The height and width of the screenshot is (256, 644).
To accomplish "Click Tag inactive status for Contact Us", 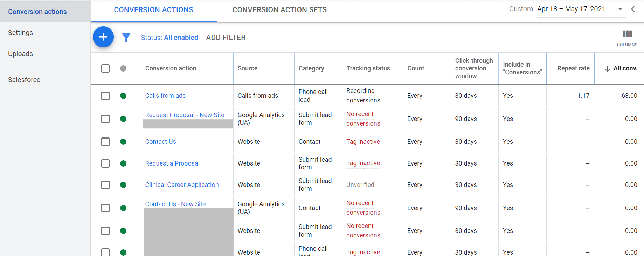I will click(363, 142).
